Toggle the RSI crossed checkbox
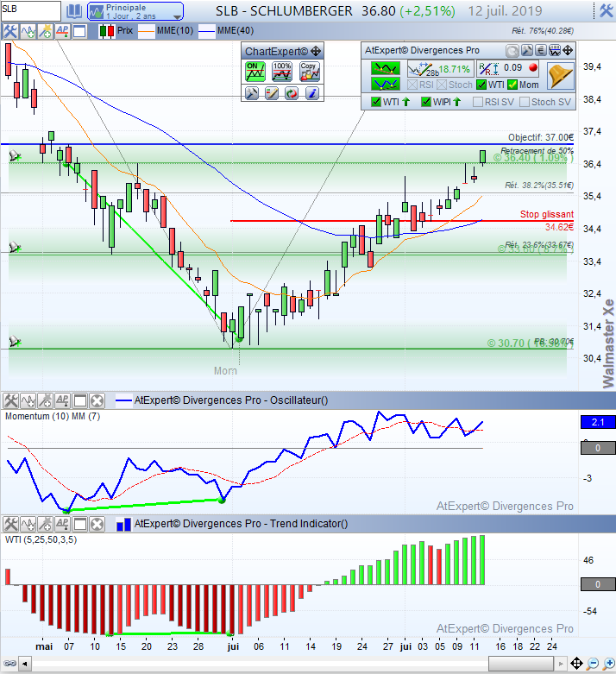The height and width of the screenshot is (674, 616). coord(412,85)
